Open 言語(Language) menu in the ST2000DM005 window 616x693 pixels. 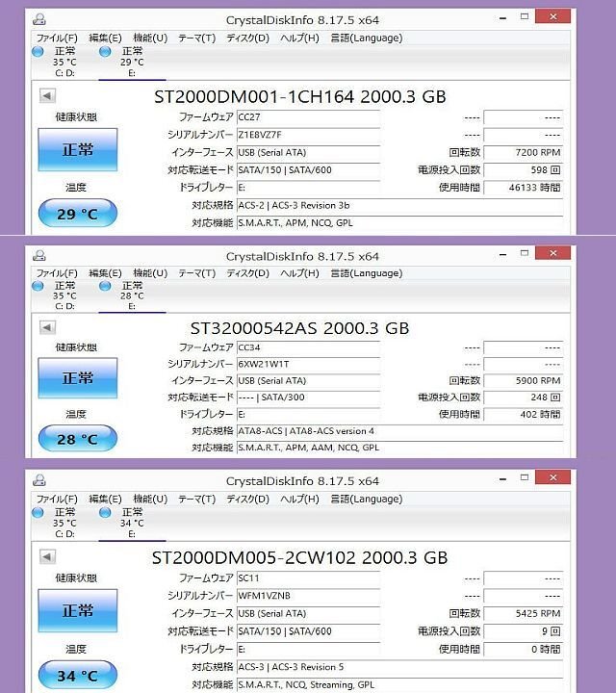[x=367, y=499]
